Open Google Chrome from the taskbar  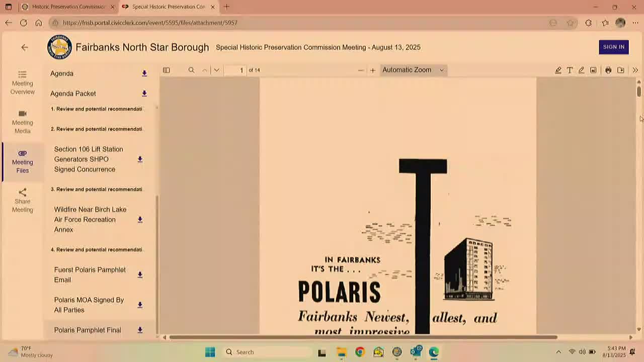[360, 352]
